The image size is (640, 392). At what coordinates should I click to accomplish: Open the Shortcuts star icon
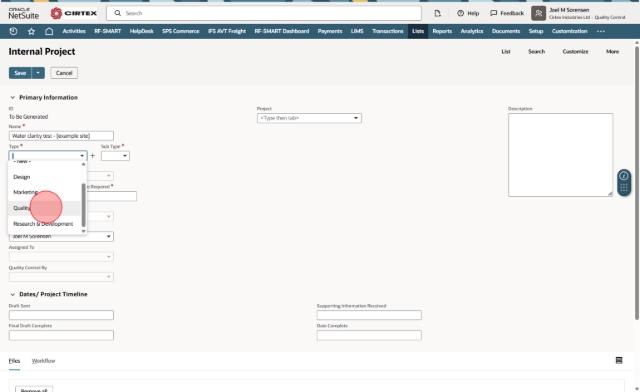pos(31,31)
